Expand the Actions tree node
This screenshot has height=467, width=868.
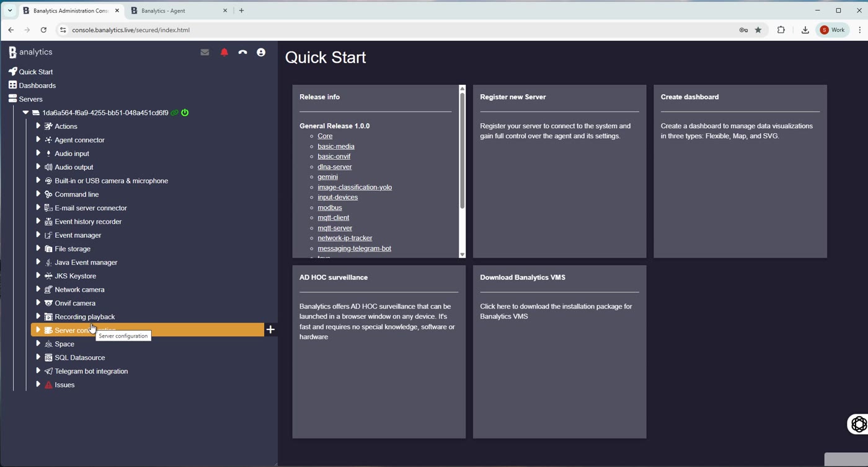pos(38,126)
